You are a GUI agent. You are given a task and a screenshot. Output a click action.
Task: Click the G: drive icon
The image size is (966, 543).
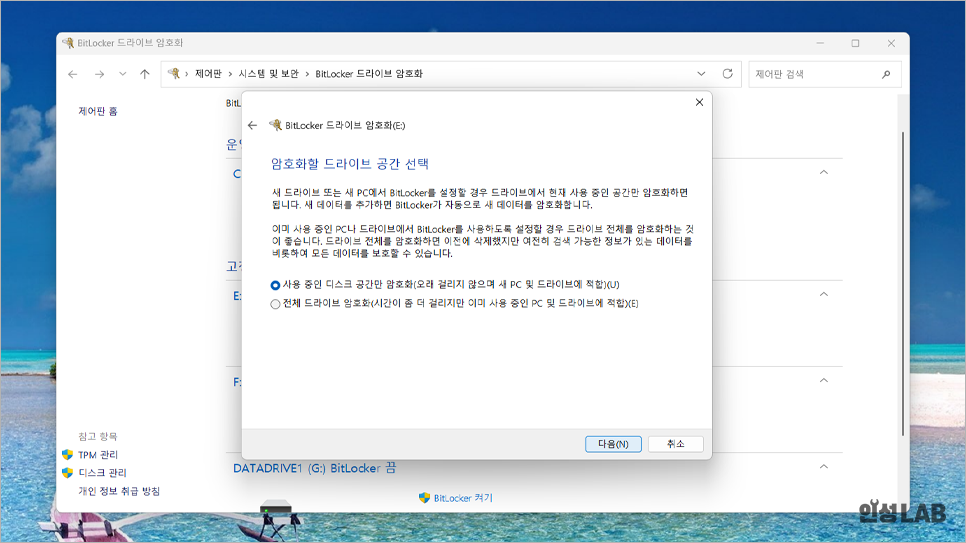pos(275,508)
